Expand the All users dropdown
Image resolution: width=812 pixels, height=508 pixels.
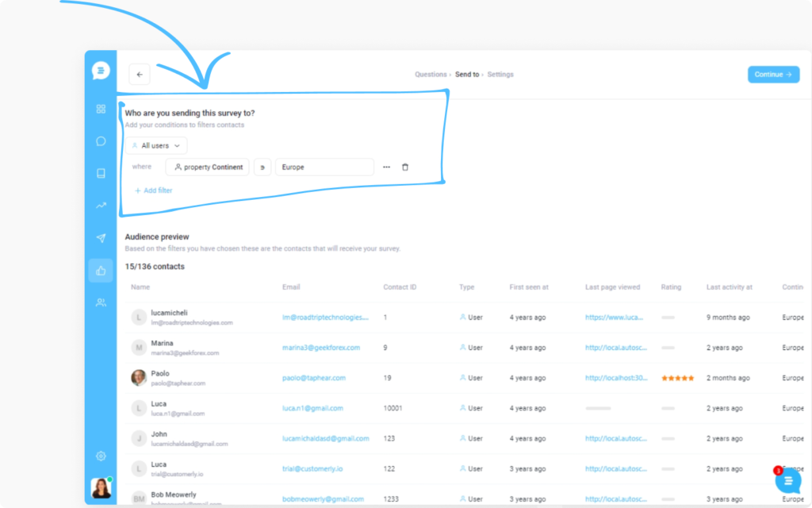[156, 146]
